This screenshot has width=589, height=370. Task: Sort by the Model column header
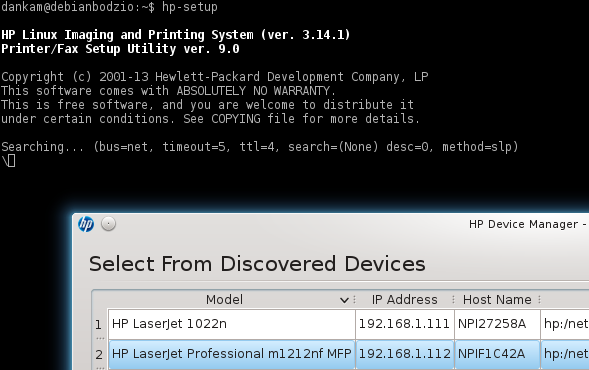click(224, 299)
